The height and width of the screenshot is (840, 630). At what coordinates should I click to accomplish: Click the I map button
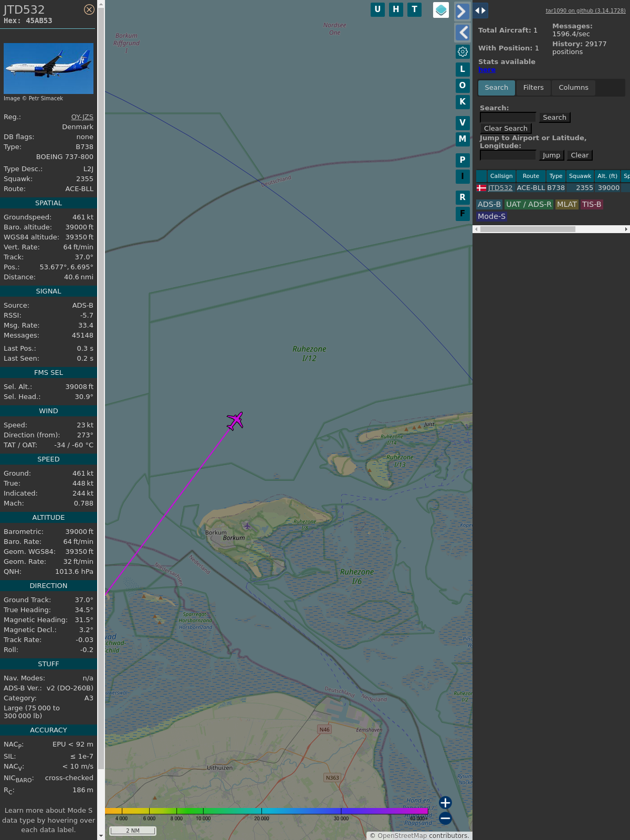tap(463, 176)
